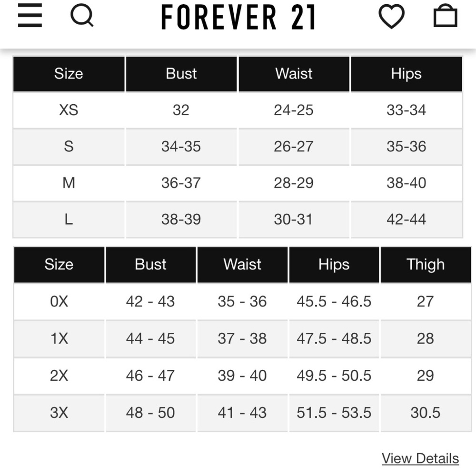Select the 3X size cell
The width and height of the screenshot is (476, 476).
59,413
